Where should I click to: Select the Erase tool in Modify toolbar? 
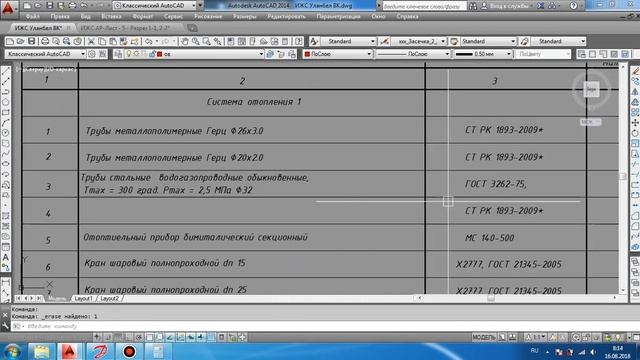tap(635, 71)
